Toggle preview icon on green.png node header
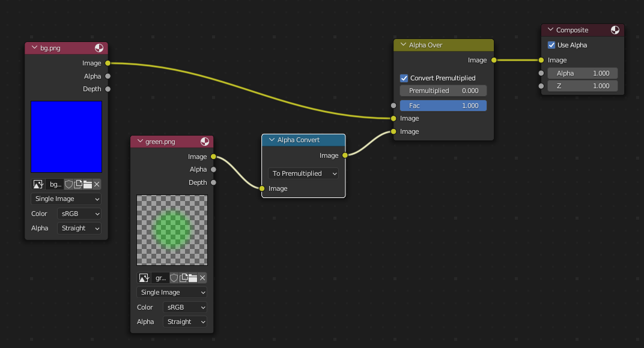This screenshot has width=644, height=348. 205,142
